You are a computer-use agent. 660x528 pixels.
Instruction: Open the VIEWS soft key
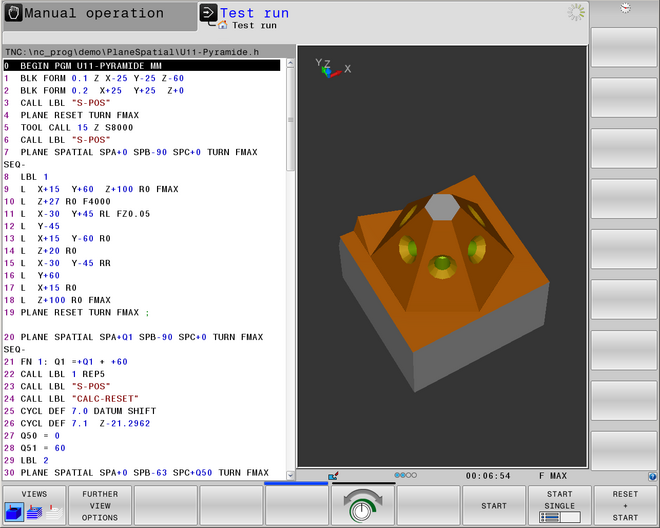pyautogui.click(x=33, y=505)
